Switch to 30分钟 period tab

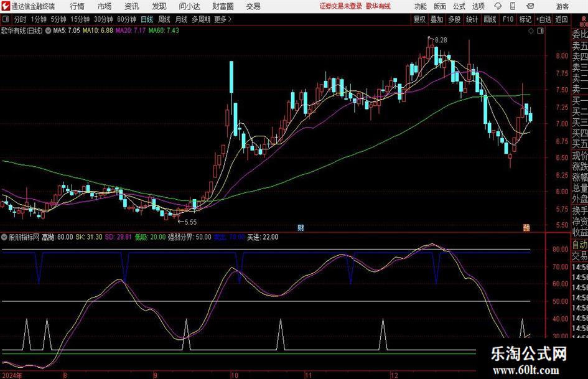103,19
